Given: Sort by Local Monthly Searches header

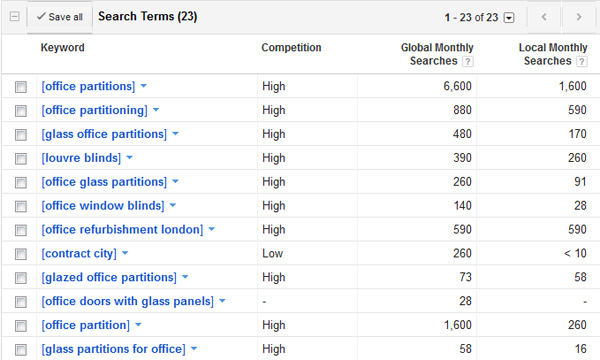Looking at the screenshot, I should tap(553, 54).
